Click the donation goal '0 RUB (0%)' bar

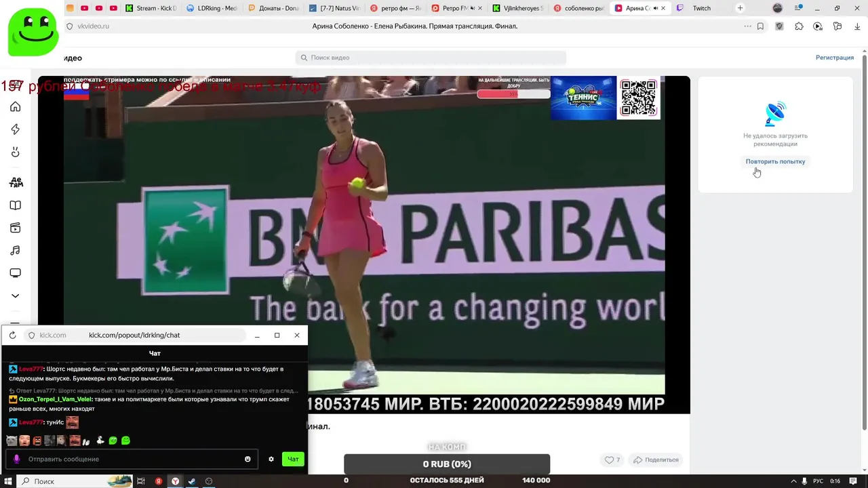point(447,464)
